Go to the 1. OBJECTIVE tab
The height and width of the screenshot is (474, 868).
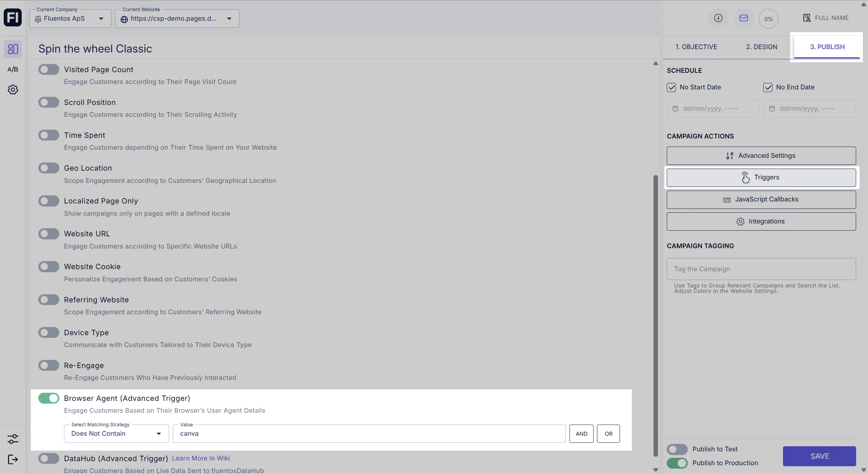point(696,47)
